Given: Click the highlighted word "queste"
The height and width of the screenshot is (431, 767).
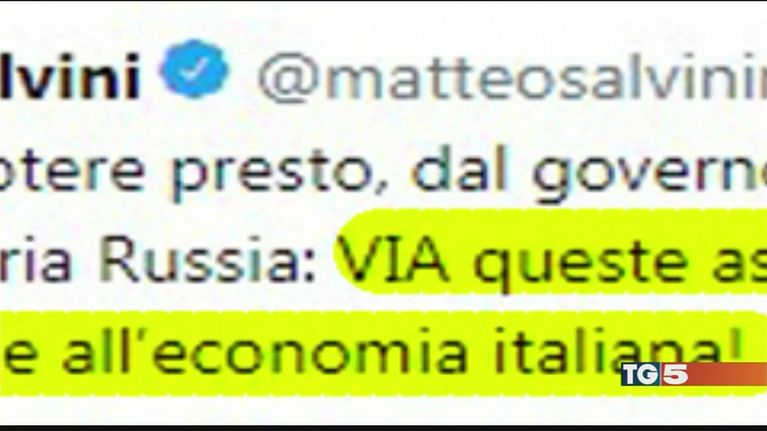Looking at the screenshot, I should tap(580, 265).
